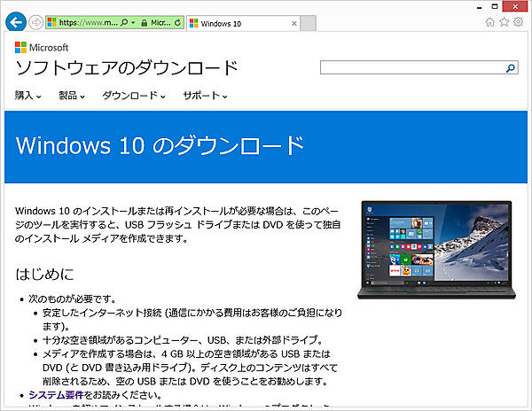Click the Microsoft logo
The width and height of the screenshot is (532, 411).
tap(42, 48)
